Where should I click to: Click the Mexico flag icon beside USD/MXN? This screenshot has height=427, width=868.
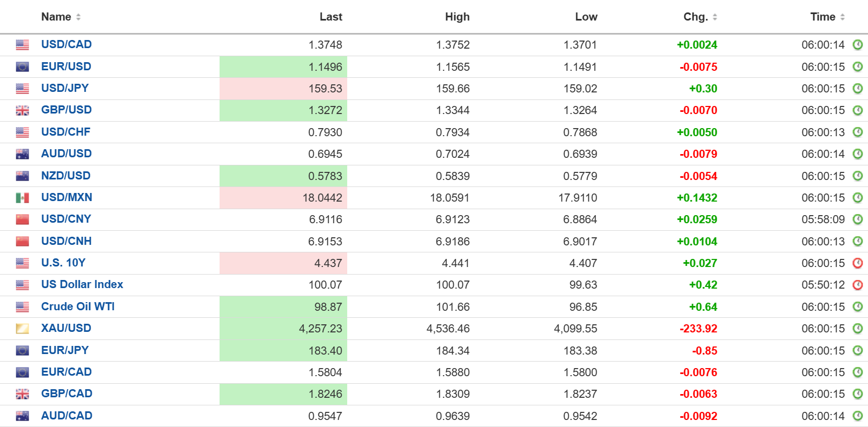[x=22, y=198]
